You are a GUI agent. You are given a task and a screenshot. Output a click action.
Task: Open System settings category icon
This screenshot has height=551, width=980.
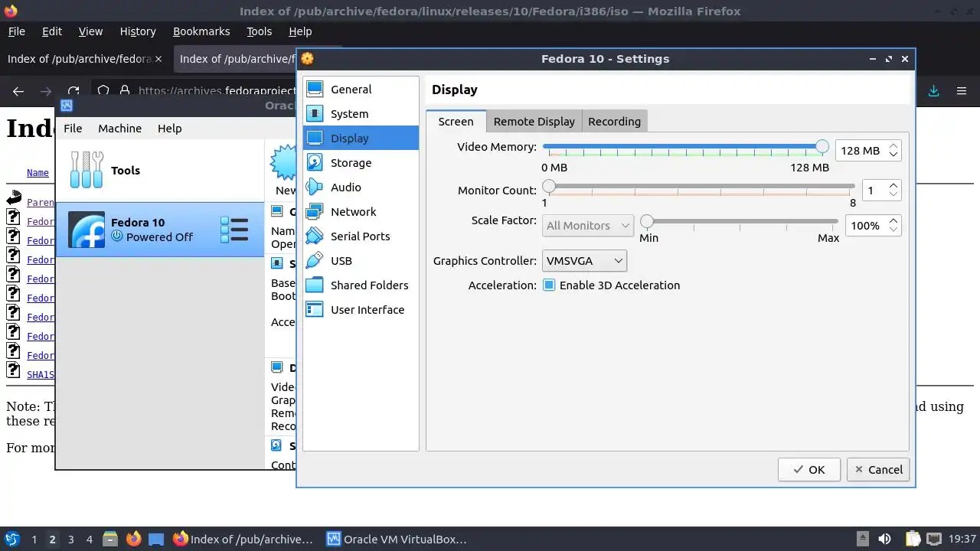315,113
